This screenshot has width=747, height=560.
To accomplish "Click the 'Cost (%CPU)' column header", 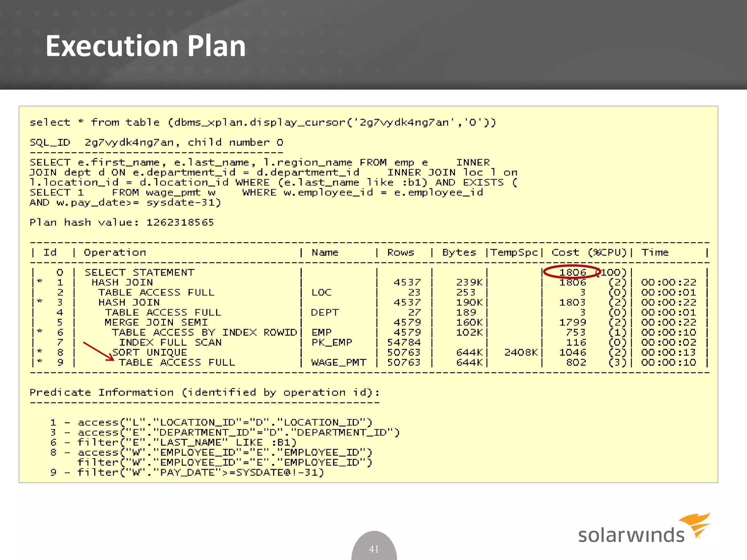I will [589, 252].
